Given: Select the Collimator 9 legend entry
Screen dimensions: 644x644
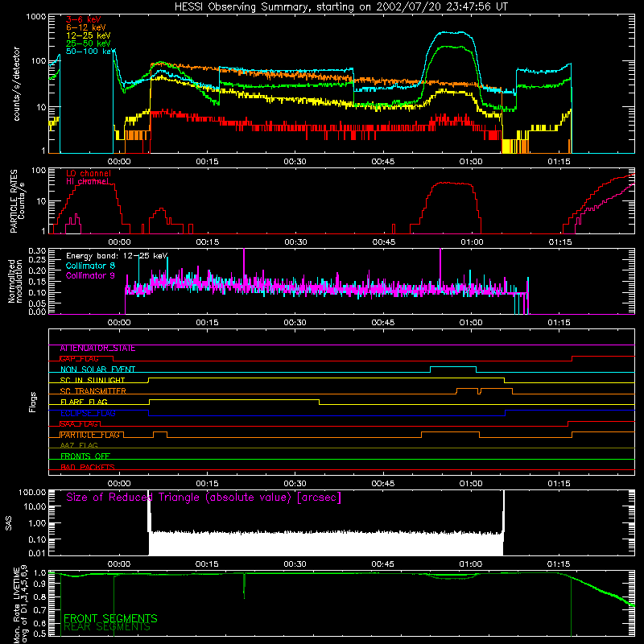Looking at the screenshot, I should click(90, 275).
